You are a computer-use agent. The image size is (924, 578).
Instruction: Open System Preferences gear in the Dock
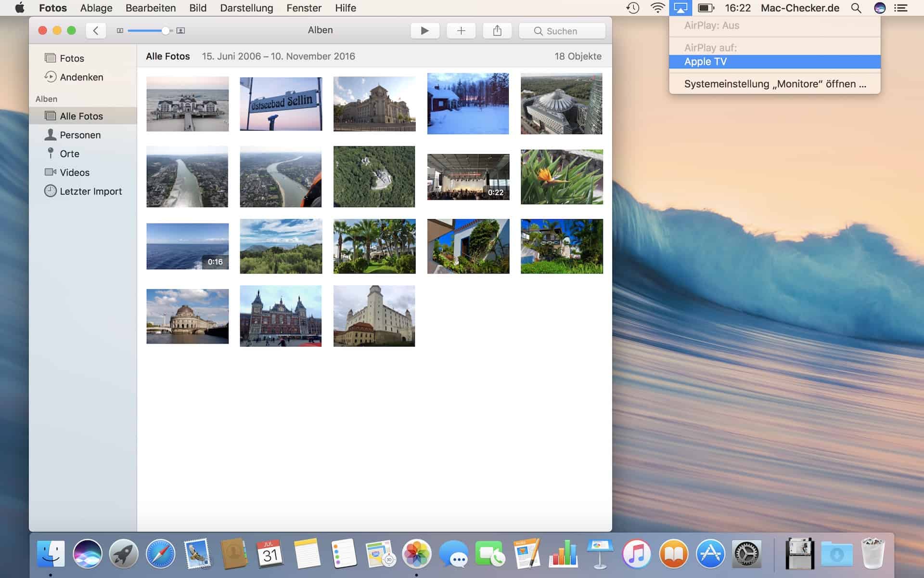point(746,554)
